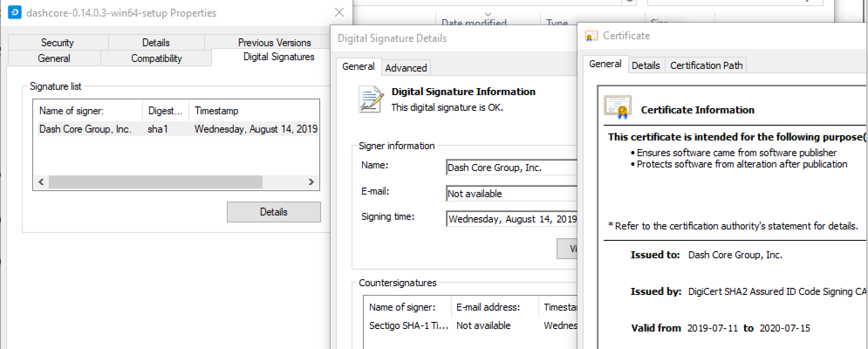Select the Sectigo SHA-1 countersignature row
The width and height of the screenshot is (868, 349).
point(472,325)
